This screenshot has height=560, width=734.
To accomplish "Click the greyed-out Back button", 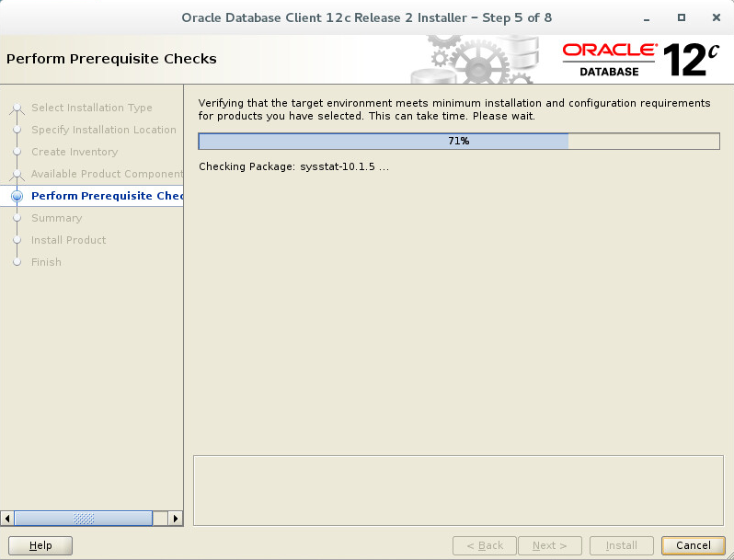I will click(485, 545).
